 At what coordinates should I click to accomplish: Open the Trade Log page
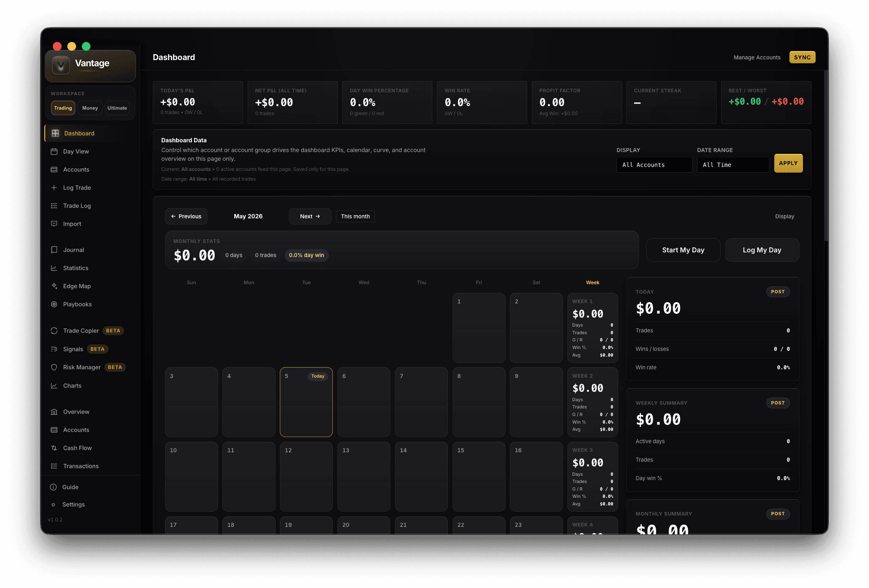click(90, 206)
